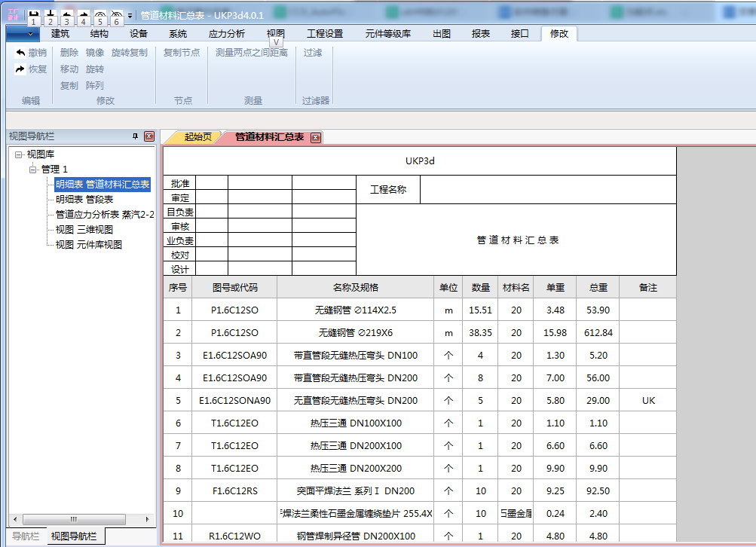Click the Undo (撤销) arrow icon
Screen dimensions: 756x547
[x=20, y=53]
